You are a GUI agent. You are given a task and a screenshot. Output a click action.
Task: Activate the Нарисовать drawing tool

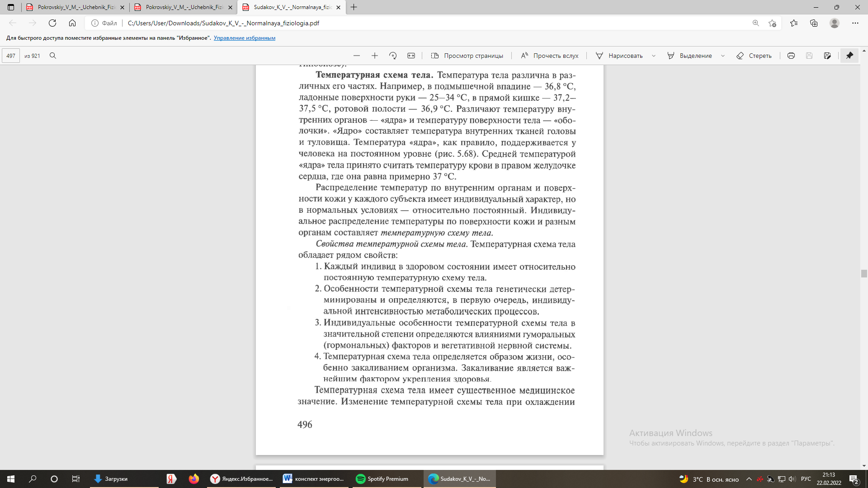pyautogui.click(x=619, y=56)
